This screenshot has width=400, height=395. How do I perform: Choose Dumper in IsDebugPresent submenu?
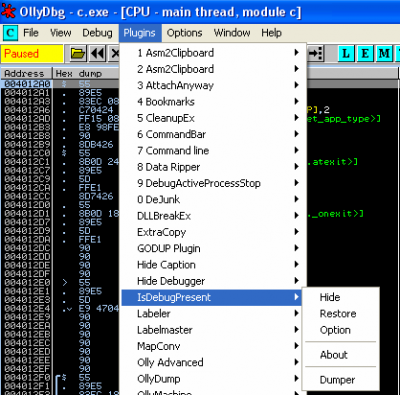click(341, 380)
